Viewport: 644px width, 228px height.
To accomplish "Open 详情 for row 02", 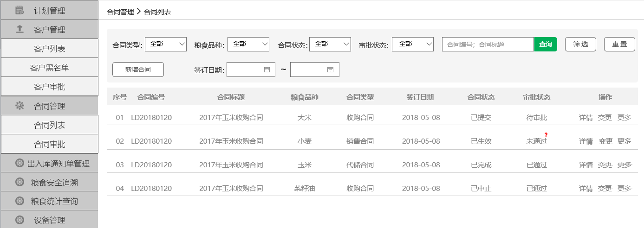I will coord(586,141).
